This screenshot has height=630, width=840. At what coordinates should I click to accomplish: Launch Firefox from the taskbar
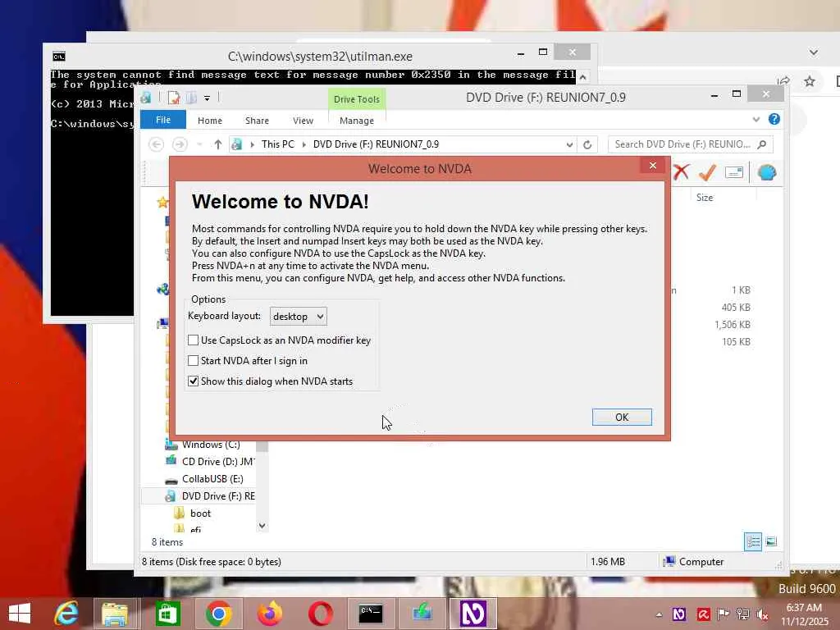point(269,614)
